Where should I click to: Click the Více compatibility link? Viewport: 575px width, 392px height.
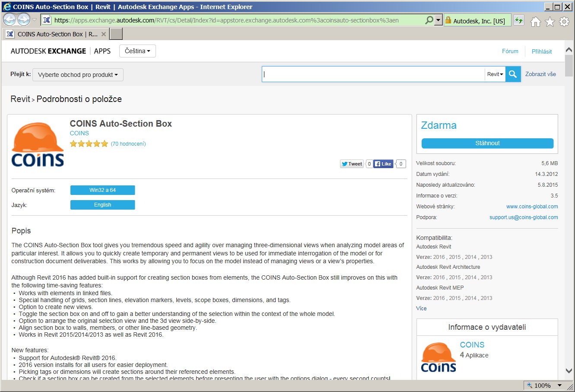421,308
